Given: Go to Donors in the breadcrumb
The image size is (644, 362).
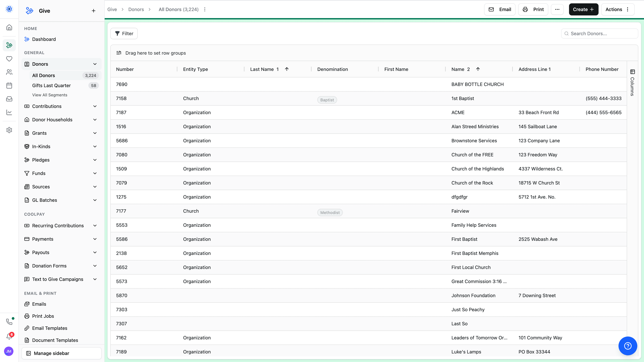Looking at the screenshot, I should pos(136,10).
